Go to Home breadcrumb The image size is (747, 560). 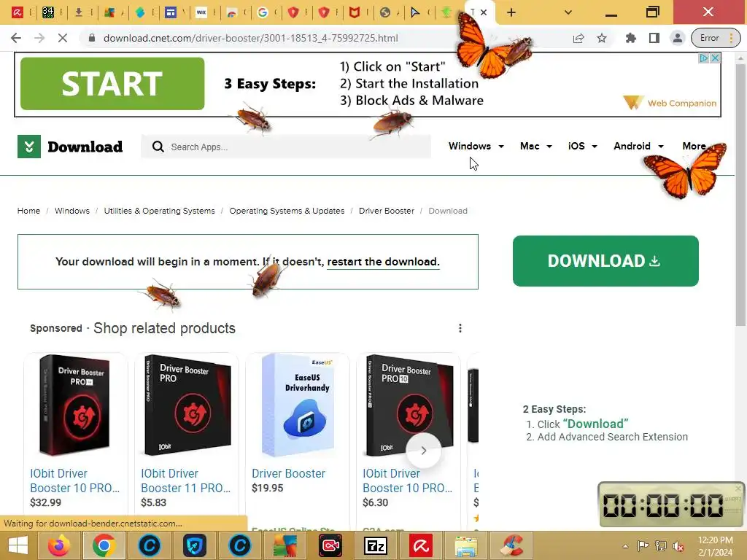pos(28,211)
